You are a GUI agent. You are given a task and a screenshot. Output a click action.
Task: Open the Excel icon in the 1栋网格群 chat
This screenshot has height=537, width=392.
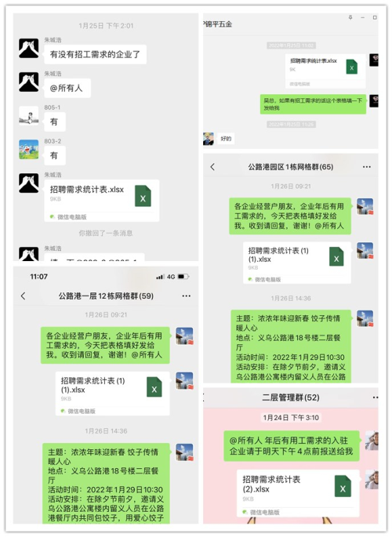click(x=336, y=256)
